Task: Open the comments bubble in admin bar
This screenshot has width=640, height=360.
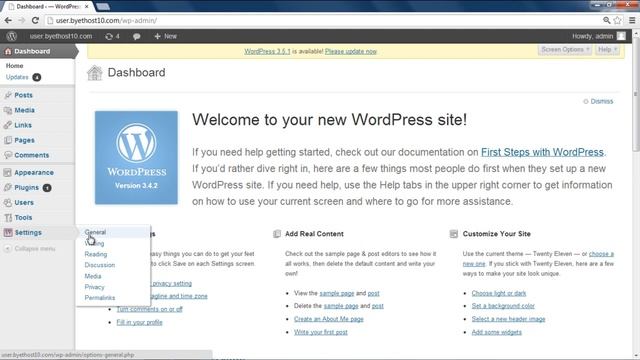Action: 137,36
